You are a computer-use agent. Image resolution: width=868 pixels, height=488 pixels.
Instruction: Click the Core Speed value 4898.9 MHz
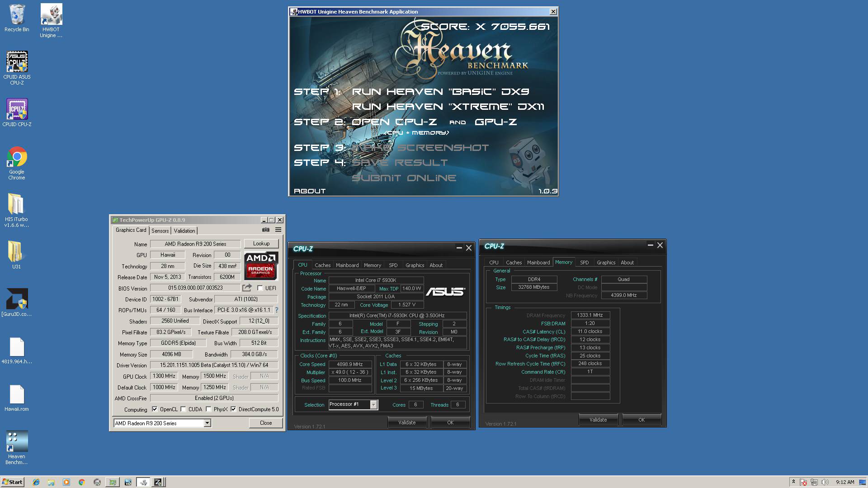pyautogui.click(x=350, y=364)
